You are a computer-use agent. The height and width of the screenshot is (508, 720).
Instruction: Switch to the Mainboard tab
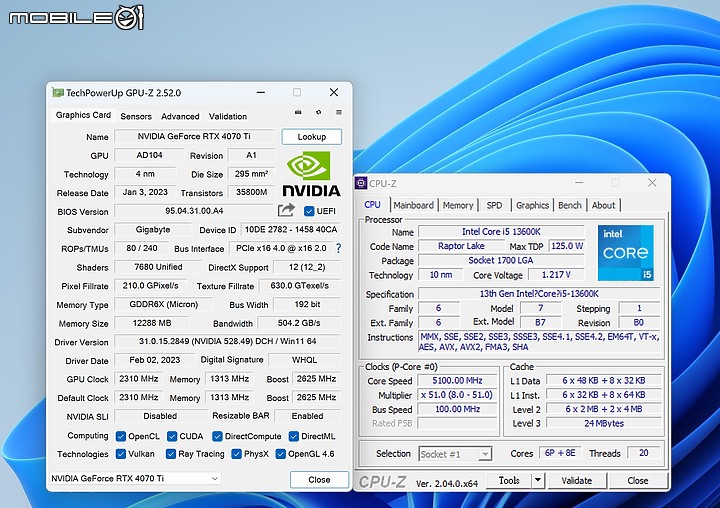(413, 205)
